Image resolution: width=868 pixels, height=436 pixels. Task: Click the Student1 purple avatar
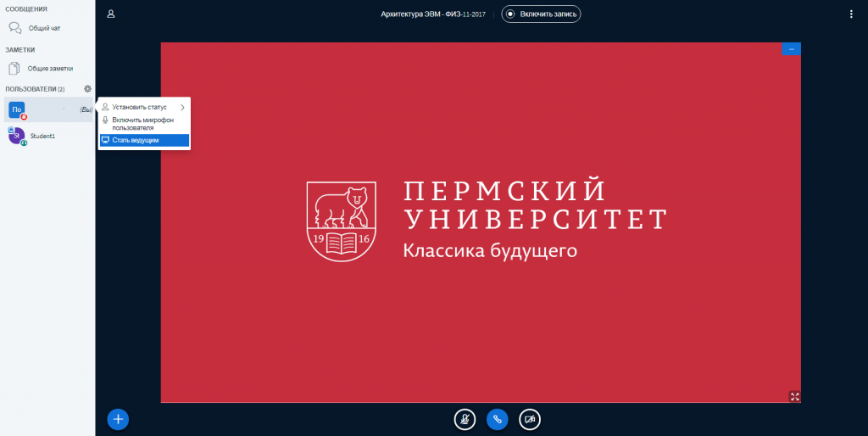pyautogui.click(x=17, y=136)
